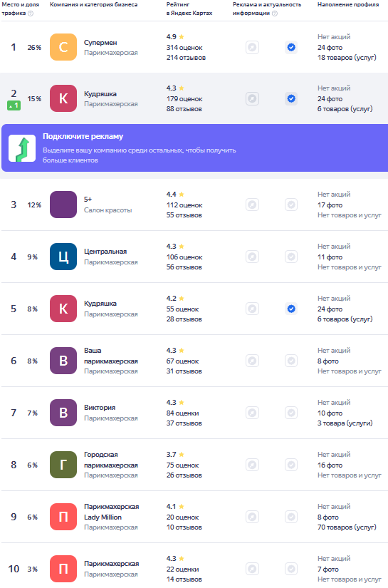Click the 26% traffic share value
Screen dimensions: 388x588
point(34,48)
